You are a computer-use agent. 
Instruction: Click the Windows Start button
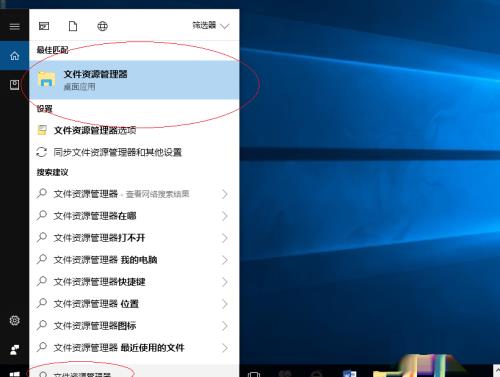pos(14,374)
